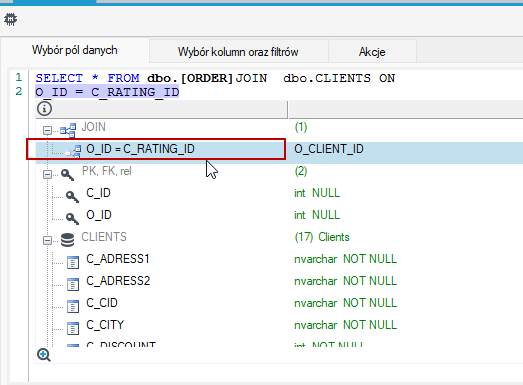Click the database icon of CLIENTS
523x385 pixels.
(67, 240)
